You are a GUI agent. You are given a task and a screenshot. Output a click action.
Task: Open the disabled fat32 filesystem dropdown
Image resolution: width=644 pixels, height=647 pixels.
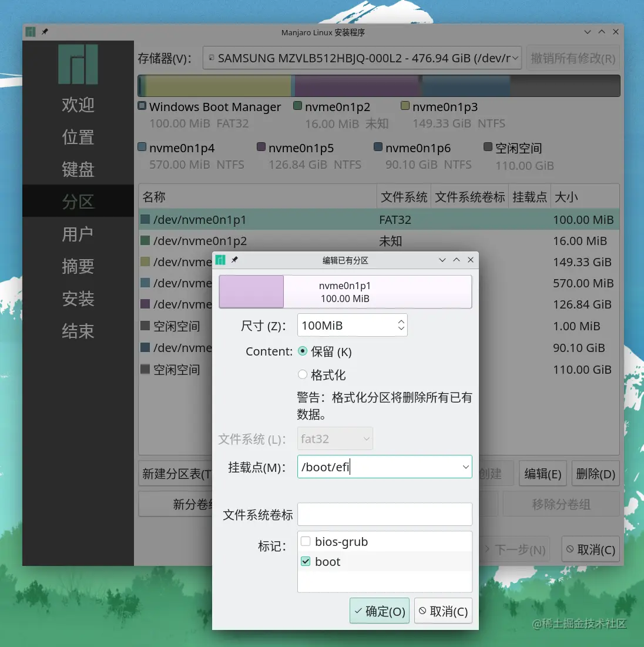335,438
